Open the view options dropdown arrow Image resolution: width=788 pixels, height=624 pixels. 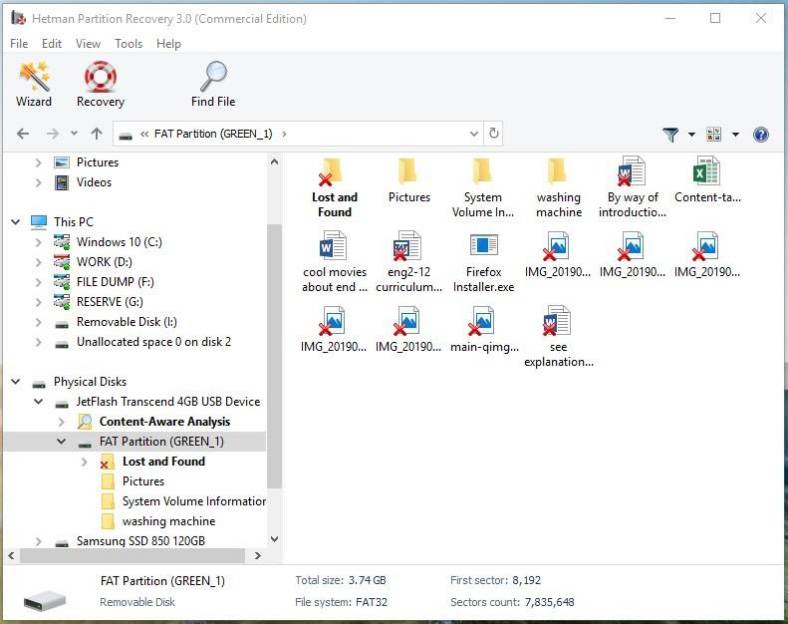(x=735, y=134)
